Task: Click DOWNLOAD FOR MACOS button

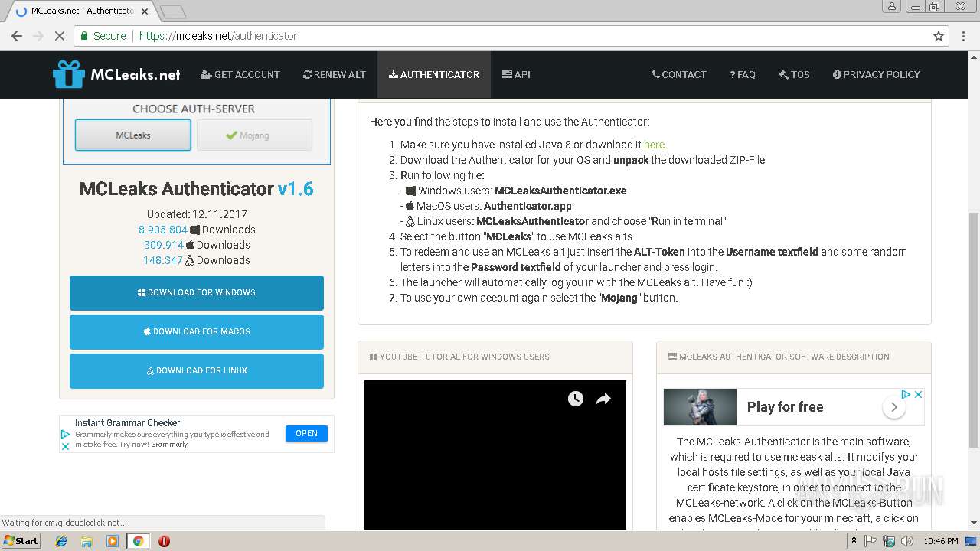Action: pyautogui.click(x=197, y=332)
